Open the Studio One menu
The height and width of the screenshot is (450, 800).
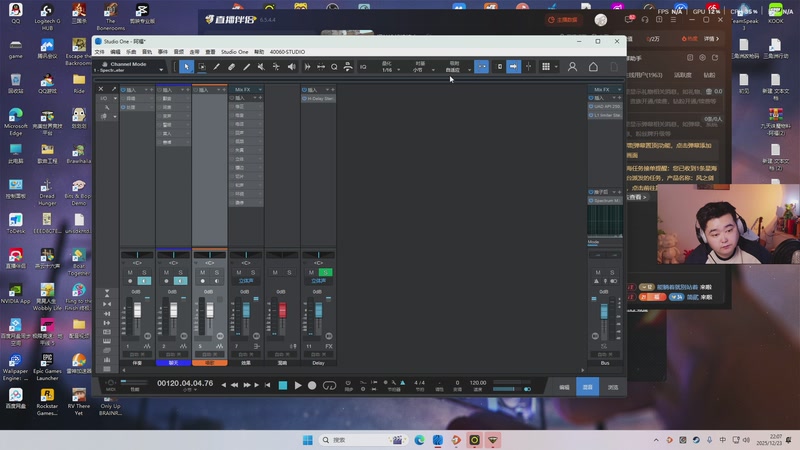(235, 51)
